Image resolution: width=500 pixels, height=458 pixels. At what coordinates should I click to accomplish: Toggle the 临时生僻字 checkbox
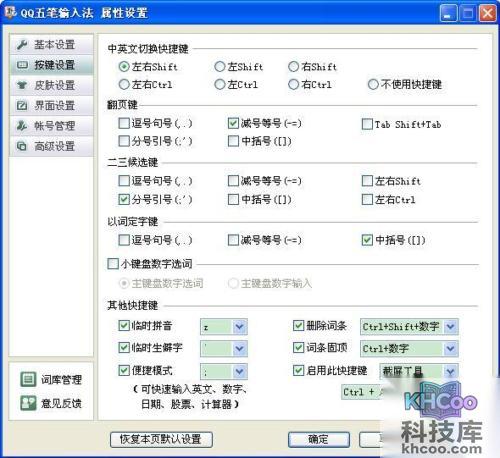(124, 348)
